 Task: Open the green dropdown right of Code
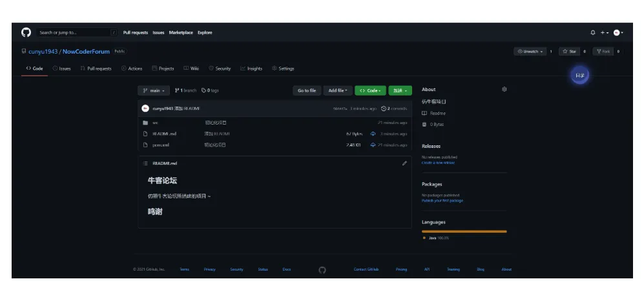(400, 90)
